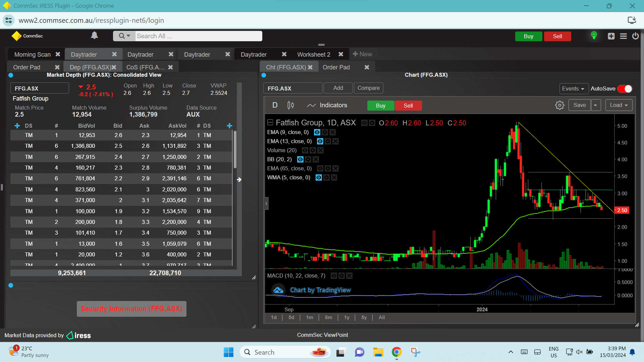Collapse the Fatfish Group legend box
The height and width of the screenshot is (362, 644).
[270, 122]
